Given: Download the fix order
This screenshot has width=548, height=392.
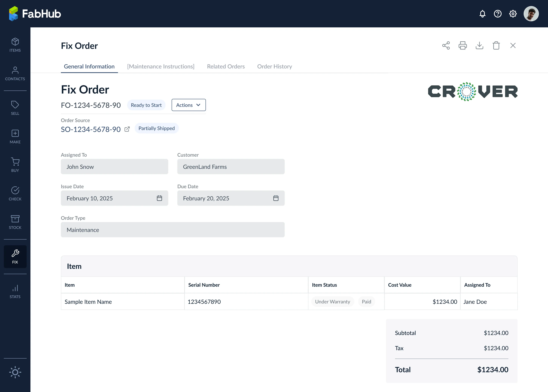Looking at the screenshot, I should tap(479, 45).
